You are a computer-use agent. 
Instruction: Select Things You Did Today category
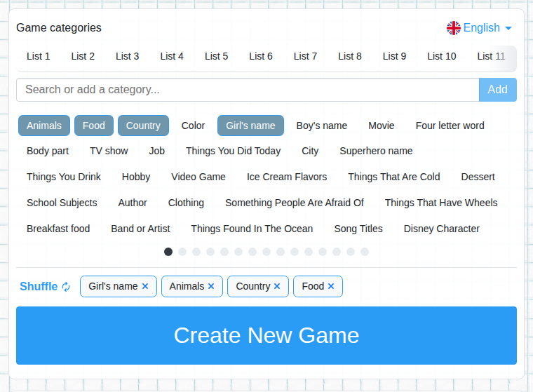pyautogui.click(x=233, y=151)
